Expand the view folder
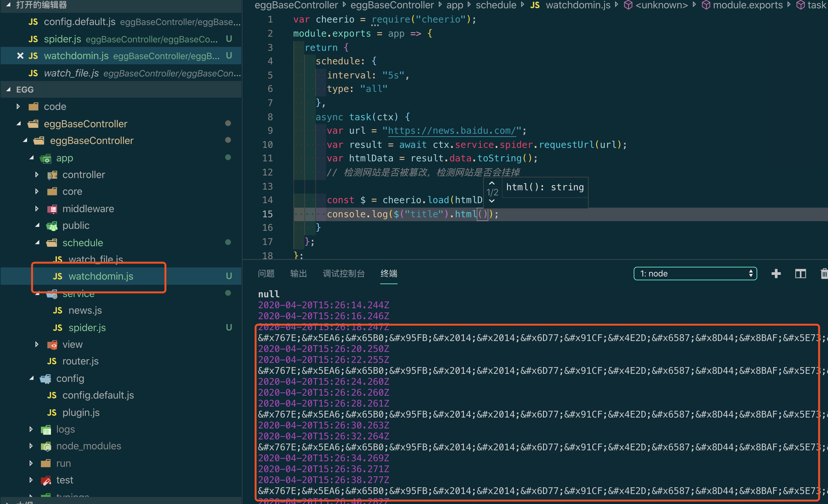 coord(37,344)
